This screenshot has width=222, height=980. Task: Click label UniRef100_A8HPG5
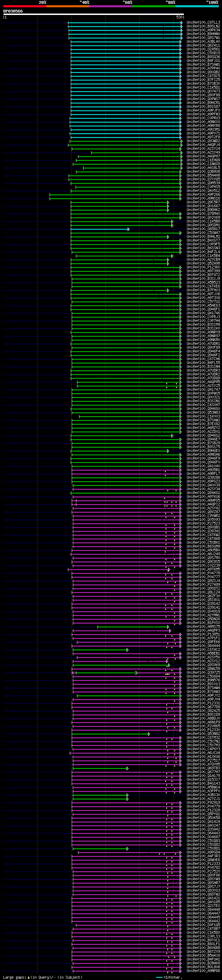(x=203, y=501)
